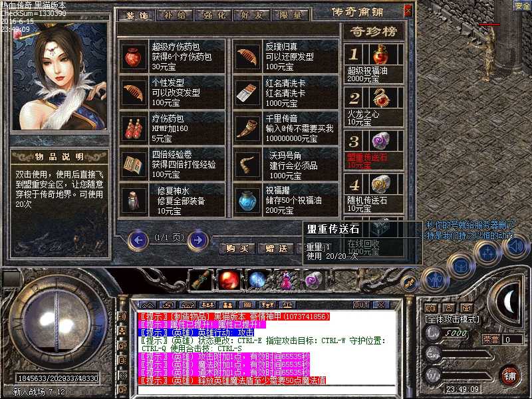Click the small orange round button
The width and height of the screenshot is (532, 399).
(x=410, y=283)
